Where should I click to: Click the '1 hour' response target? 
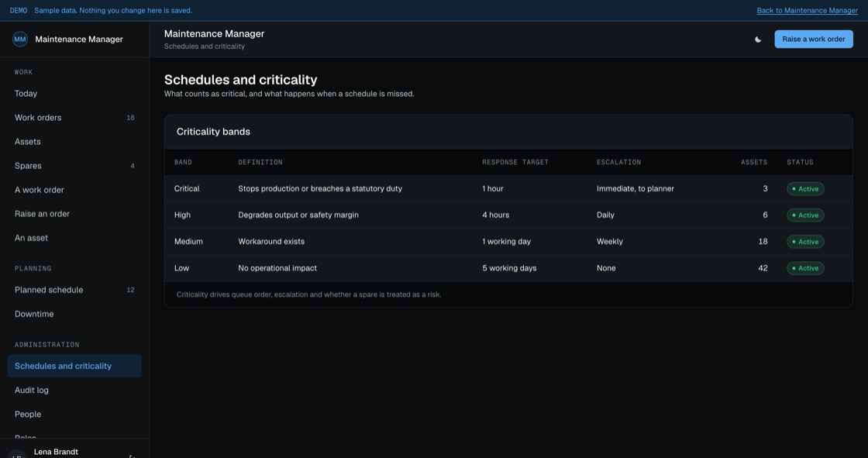[x=493, y=189]
